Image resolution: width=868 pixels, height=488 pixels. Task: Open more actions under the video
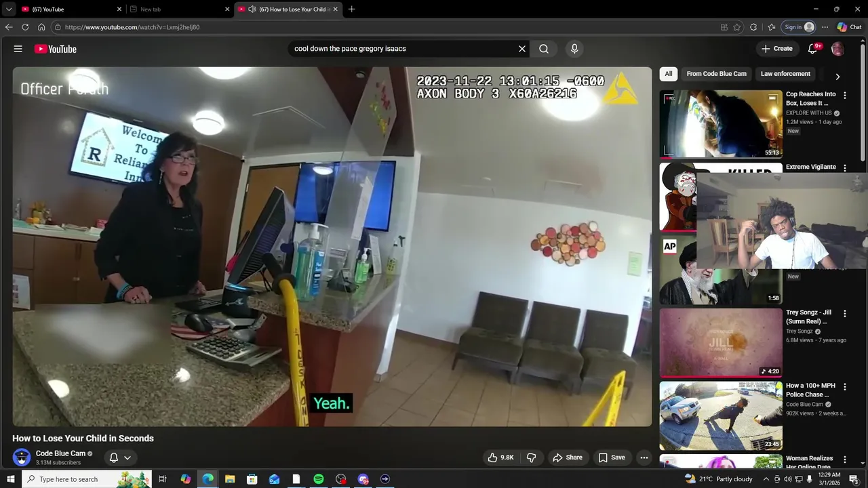644,457
